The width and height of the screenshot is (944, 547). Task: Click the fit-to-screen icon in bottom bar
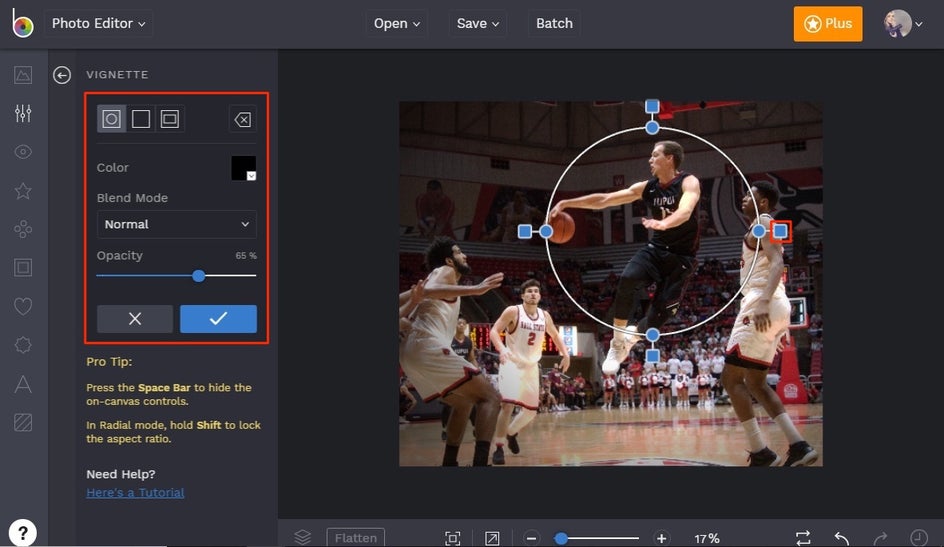point(452,538)
